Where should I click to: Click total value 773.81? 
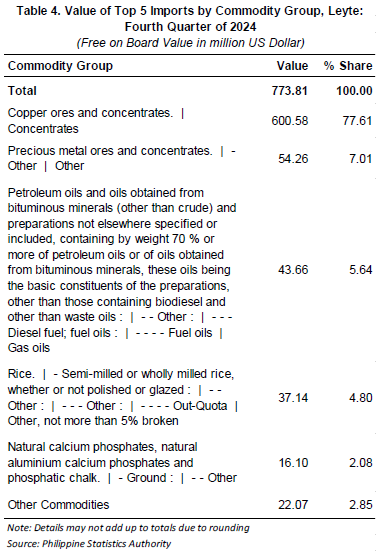(x=290, y=91)
